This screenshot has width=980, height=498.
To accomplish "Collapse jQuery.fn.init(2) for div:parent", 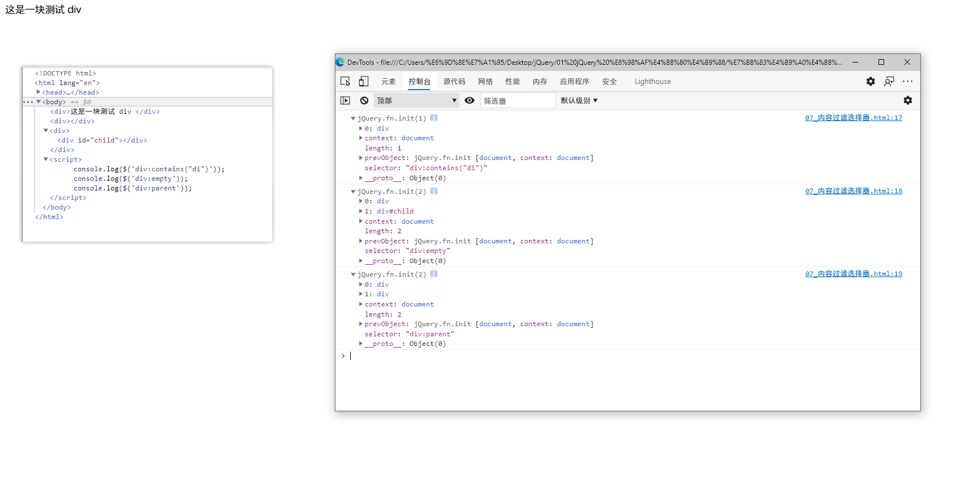I will pos(353,274).
